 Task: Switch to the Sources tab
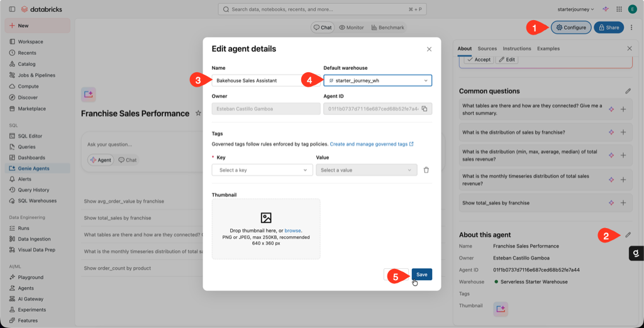pos(487,48)
